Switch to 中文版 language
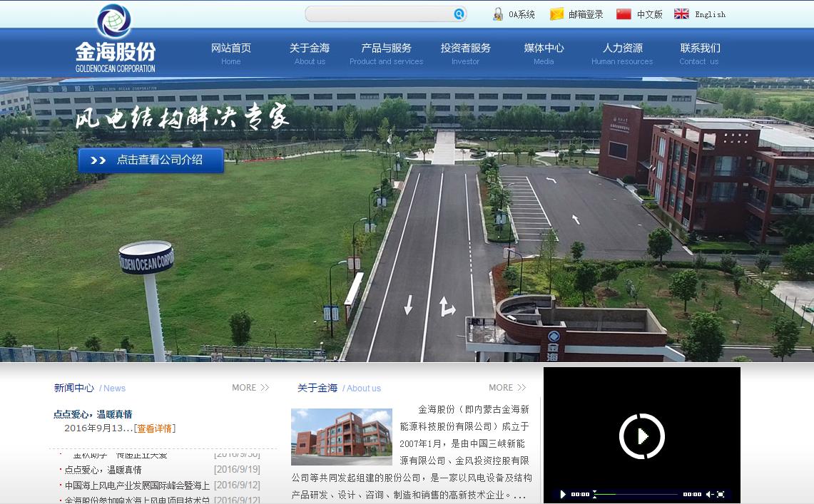 [x=649, y=14]
